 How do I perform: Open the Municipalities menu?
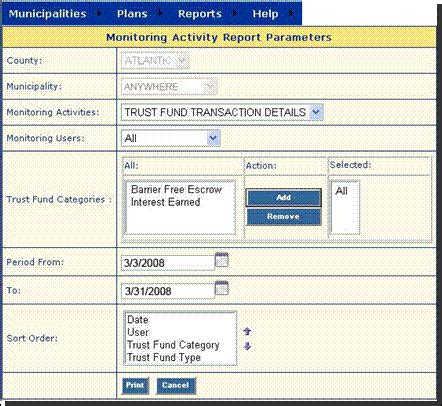point(47,14)
